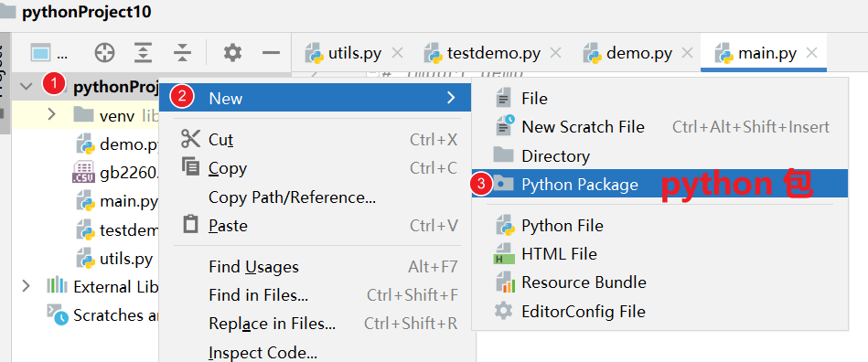Click the Expand All icon in project toolbar
This screenshot has width=868, height=362.
coord(144,53)
